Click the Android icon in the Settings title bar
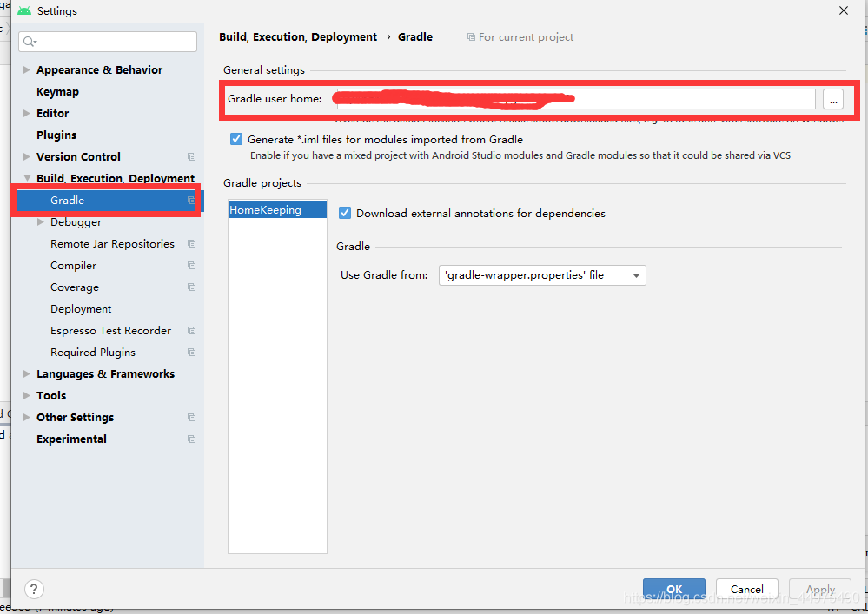Screen dimensions: 868x614 pyautogui.click(x=24, y=10)
